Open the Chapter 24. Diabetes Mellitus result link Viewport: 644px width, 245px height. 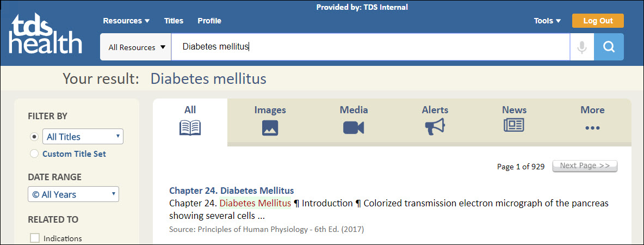231,191
